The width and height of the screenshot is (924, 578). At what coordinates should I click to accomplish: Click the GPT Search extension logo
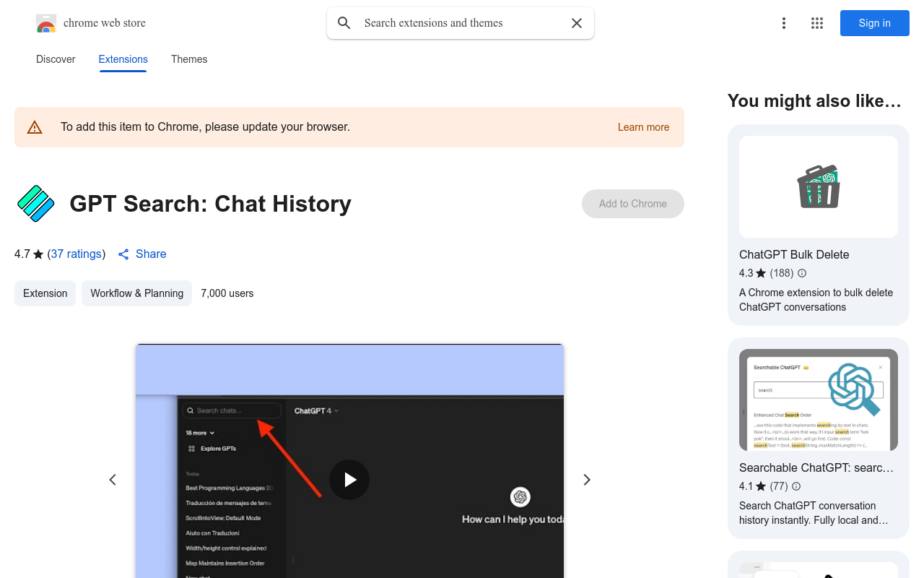coord(35,204)
